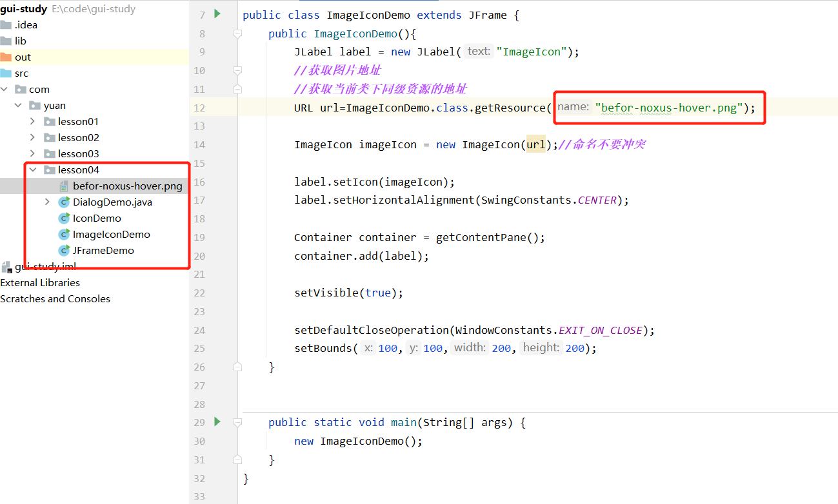Click the main method name
Screen dimensions: 838x504
coord(404,422)
